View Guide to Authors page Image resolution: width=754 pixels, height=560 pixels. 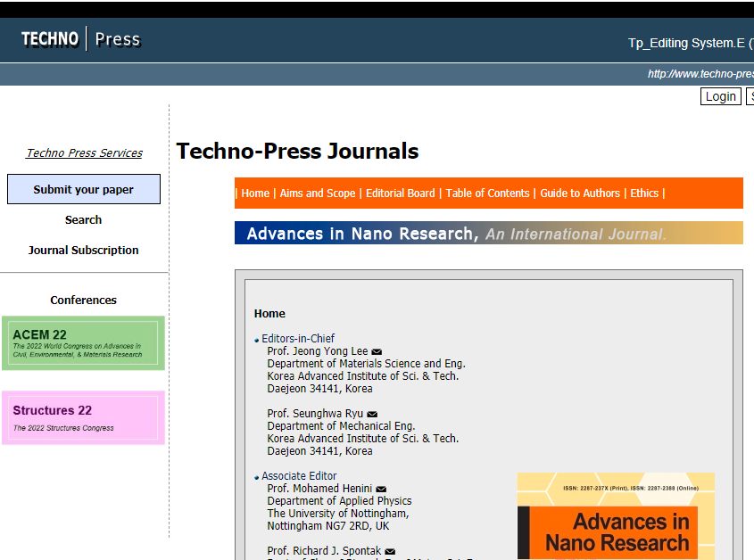pos(580,194)
